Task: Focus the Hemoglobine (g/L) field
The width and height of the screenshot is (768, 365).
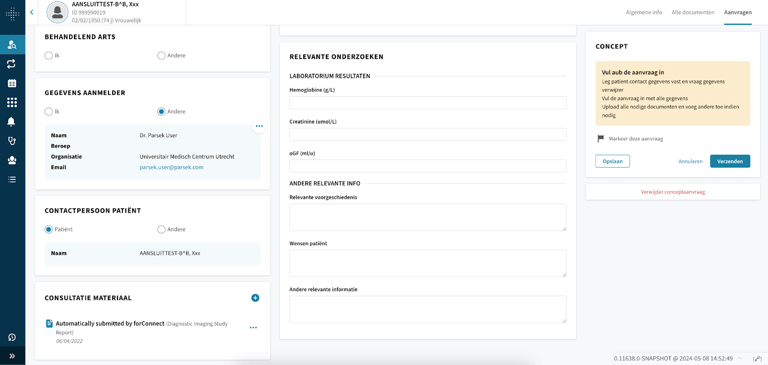Action: pyautogui.click(x=428, y=103)
